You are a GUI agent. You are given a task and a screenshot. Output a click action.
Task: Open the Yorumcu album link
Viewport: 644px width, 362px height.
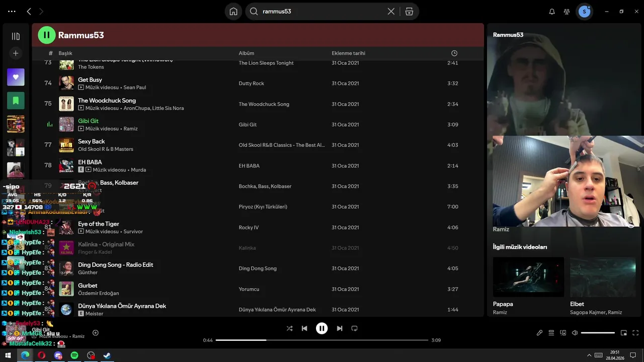[x=249, y=289]
